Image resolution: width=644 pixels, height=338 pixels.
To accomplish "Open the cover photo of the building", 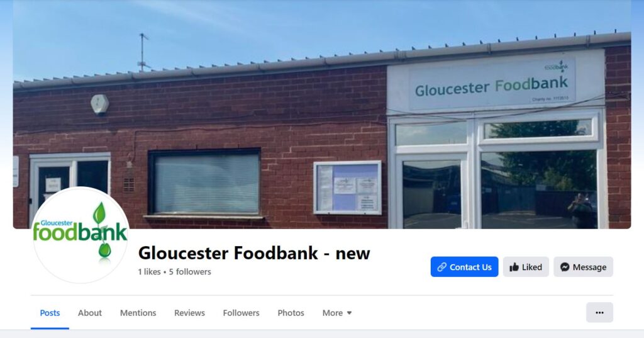I will pyautogui.click(x=322, y=115).
